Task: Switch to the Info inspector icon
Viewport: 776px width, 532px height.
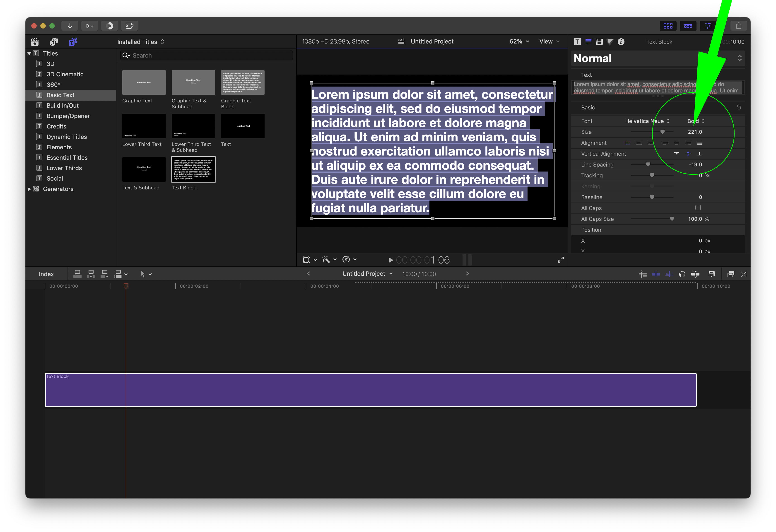Action: point(621,42)
